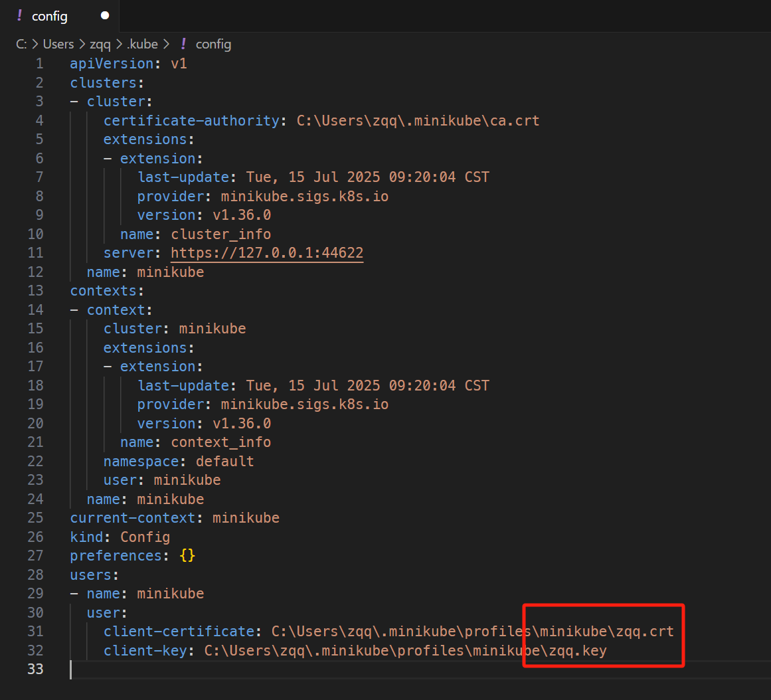Image resolution: width=771 pixels, height=700 pixels.
Task: Click the YAML file icon in the config tab
Action: [x=19, y=16]
